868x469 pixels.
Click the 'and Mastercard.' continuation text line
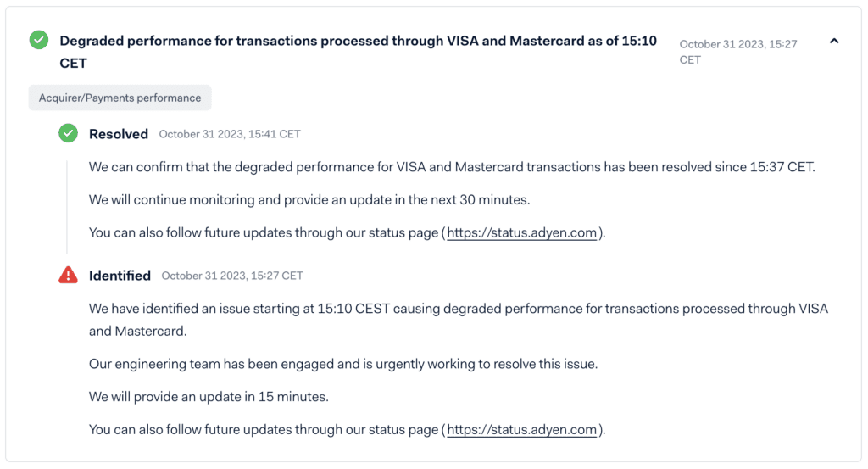click(138, 331)
